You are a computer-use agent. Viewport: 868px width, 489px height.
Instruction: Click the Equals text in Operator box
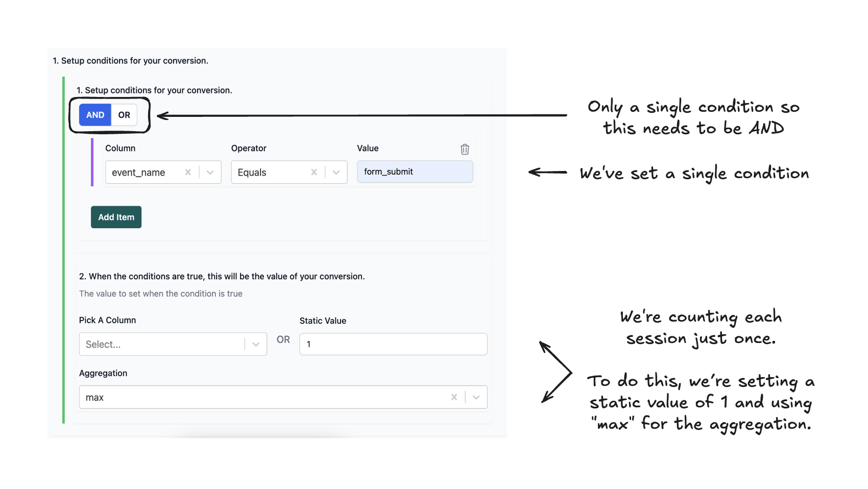[x=252, y=173]
